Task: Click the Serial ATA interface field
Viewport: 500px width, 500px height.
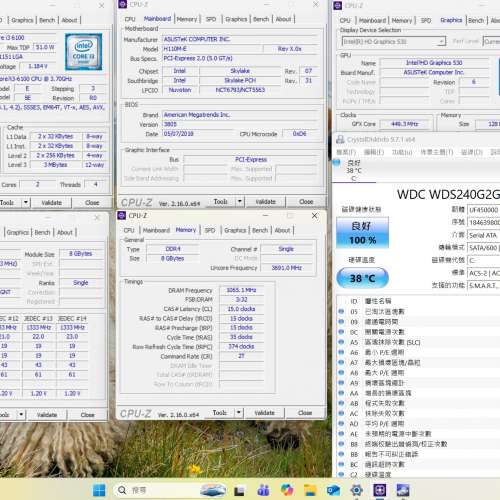Action: (484, 235)
